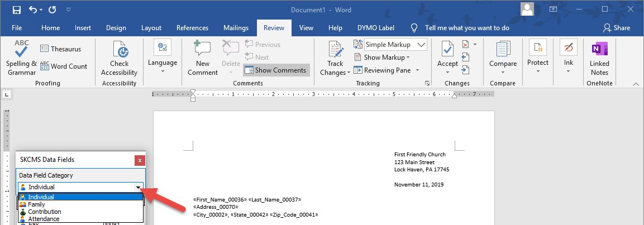Open the Protect menu
The height and width of the screenshot is (225, 644).
tap(538, 57)
